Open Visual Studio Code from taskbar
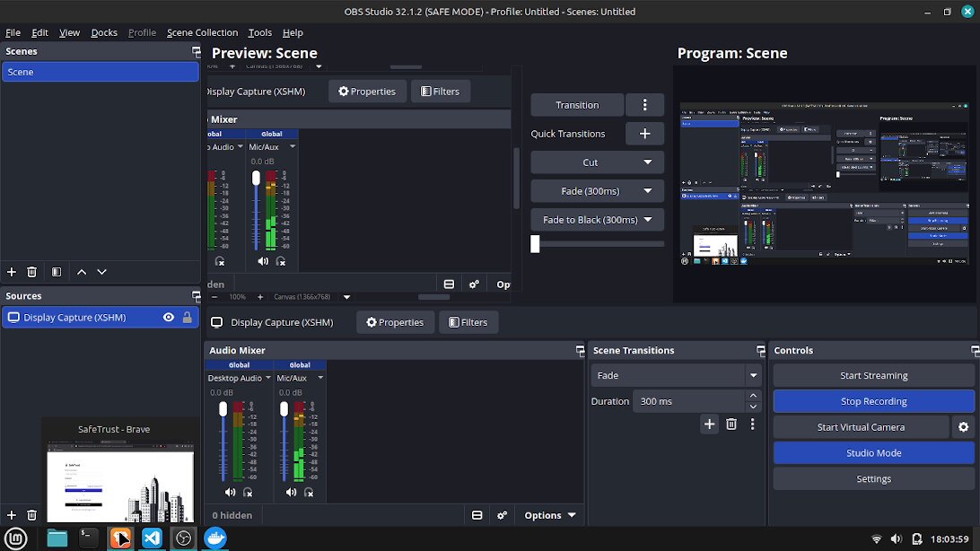The width and height of the screenshot is (980, 551). pyautogui.click(x=152, y=538)
